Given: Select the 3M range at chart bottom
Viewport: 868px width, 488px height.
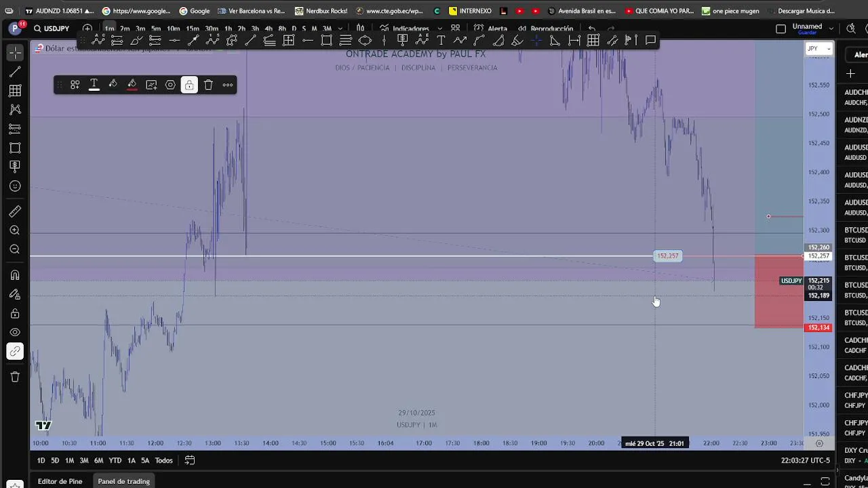Looking at the screenshot, I should 84,460.
